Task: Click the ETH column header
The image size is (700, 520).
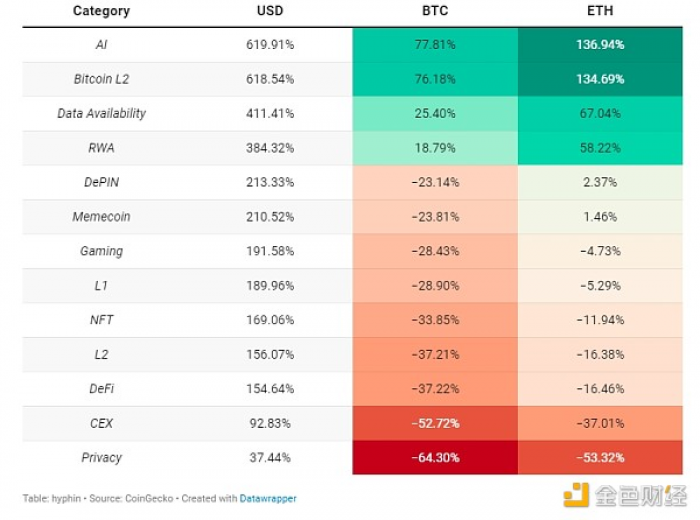Action: [x=600, y=11]
